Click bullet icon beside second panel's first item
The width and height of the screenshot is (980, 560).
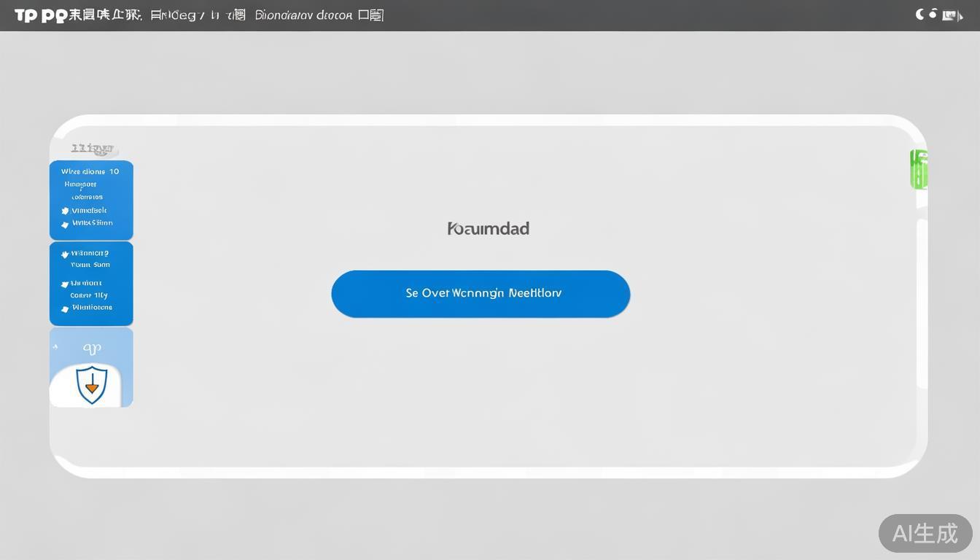(x=65, y=254)
